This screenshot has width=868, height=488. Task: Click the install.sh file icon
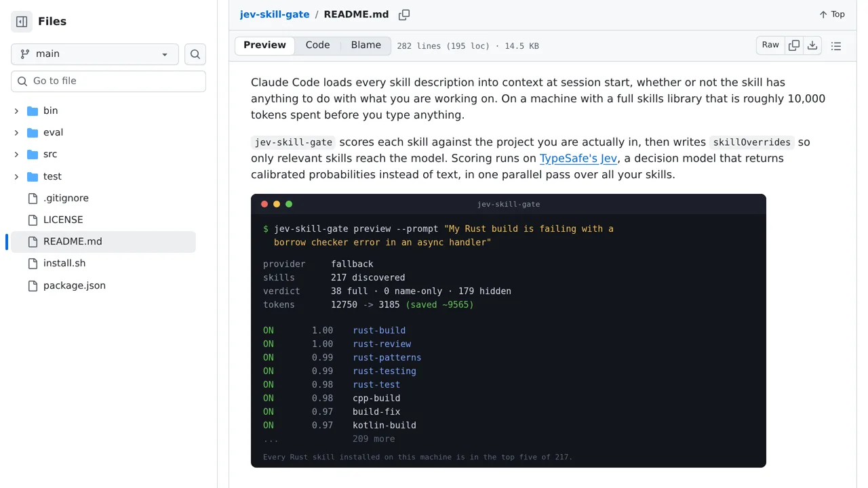click(33, 263)
